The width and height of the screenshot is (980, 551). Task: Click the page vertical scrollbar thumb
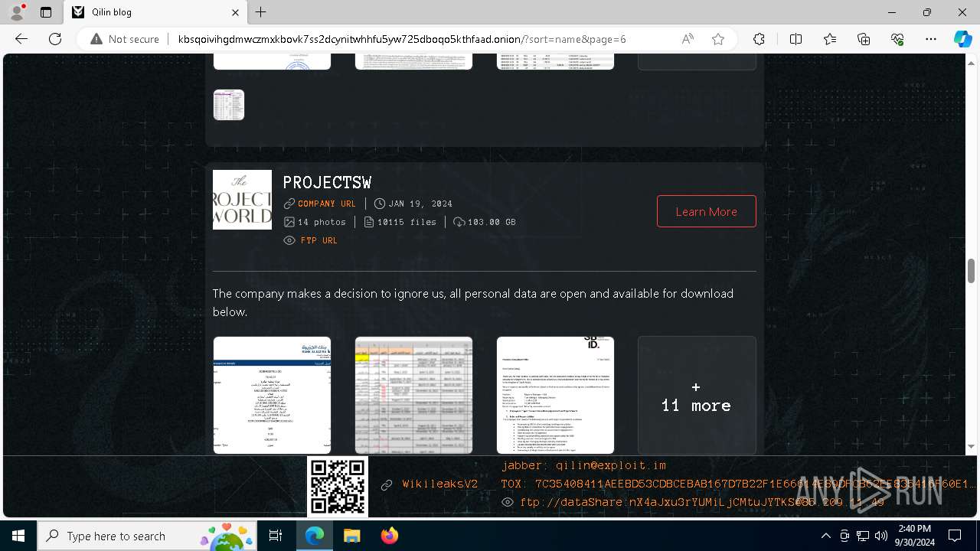coord(971,270)
